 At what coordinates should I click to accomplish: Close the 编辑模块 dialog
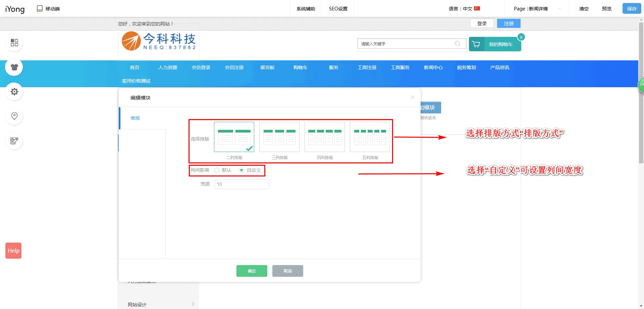(412, 97)
